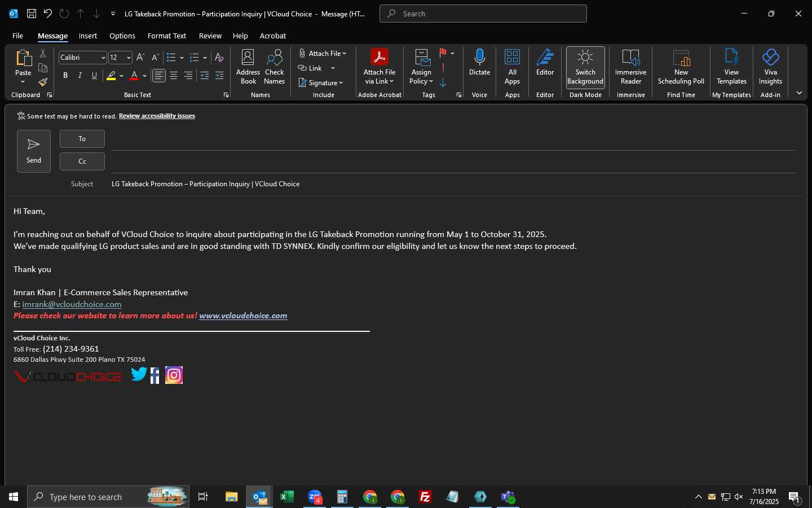
Task: Expand the Paste options arrow
Action: click(x=23, y=82)
